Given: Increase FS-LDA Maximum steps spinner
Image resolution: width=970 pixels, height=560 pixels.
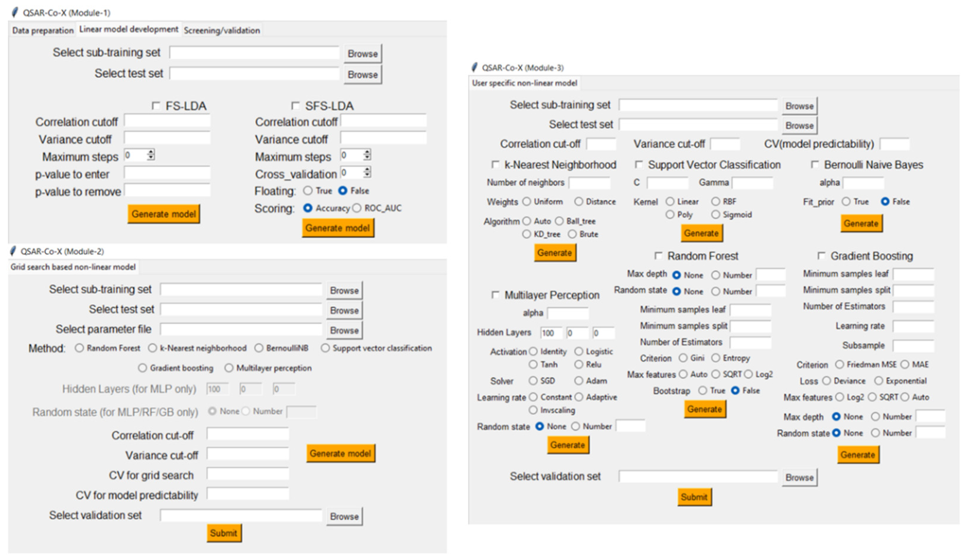Looking at the screenshot, I should click(151, 152).
